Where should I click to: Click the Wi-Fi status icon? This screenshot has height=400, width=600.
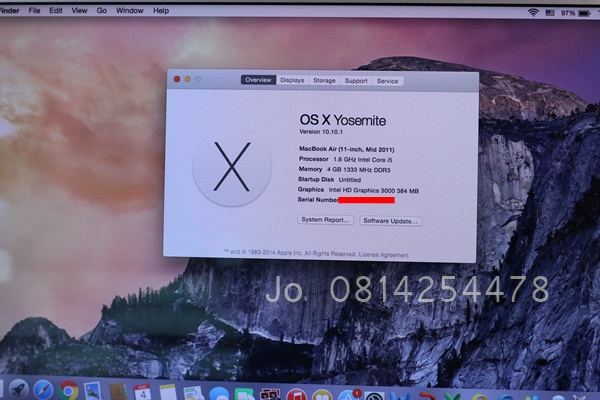pos(533,13)
